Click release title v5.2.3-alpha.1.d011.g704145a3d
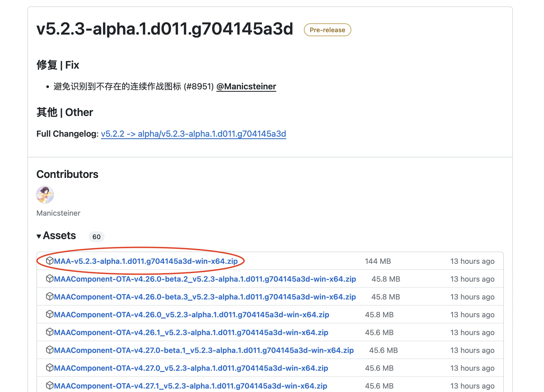Viewport: 544px width, 392px height. pos(165,29)
